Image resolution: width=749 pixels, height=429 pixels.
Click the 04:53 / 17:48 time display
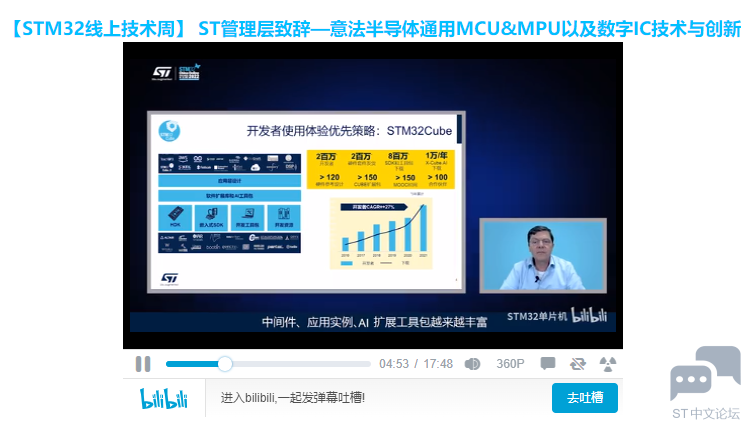coord(416,364)
